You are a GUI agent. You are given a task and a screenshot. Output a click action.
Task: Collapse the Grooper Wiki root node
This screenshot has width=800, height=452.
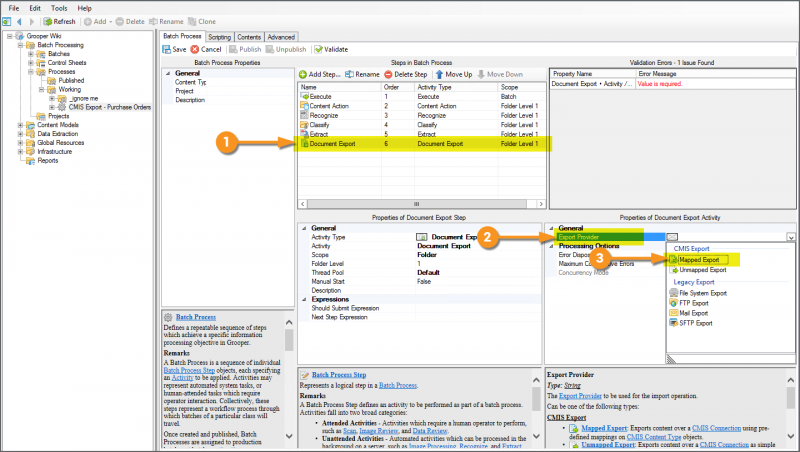click(x=9, y=36)
